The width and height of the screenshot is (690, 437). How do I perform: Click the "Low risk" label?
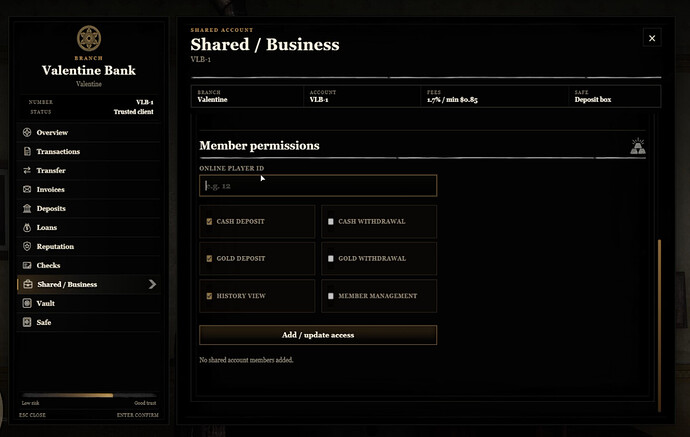point(30,403)
